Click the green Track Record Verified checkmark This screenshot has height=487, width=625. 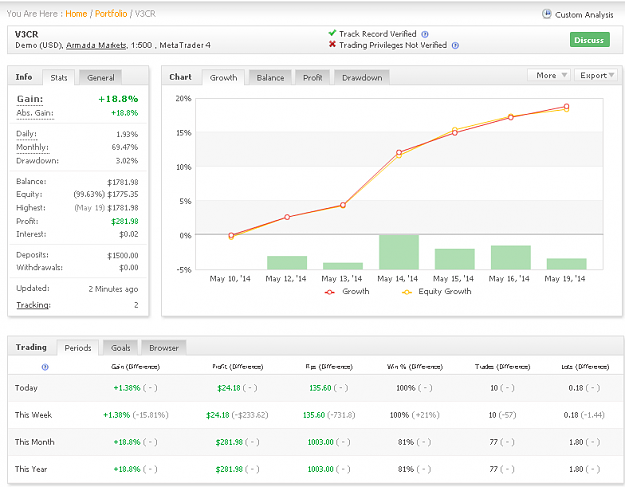[332, 33]
